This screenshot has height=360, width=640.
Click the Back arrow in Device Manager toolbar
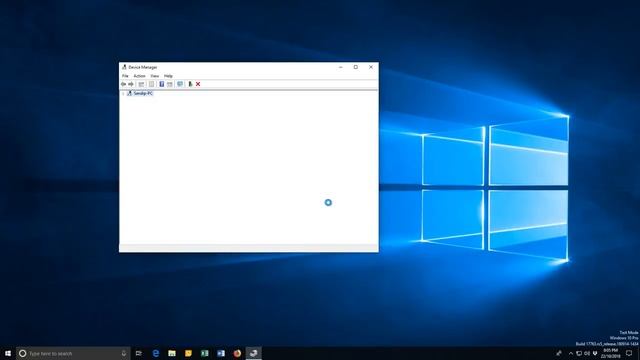[x=123, y=84]
